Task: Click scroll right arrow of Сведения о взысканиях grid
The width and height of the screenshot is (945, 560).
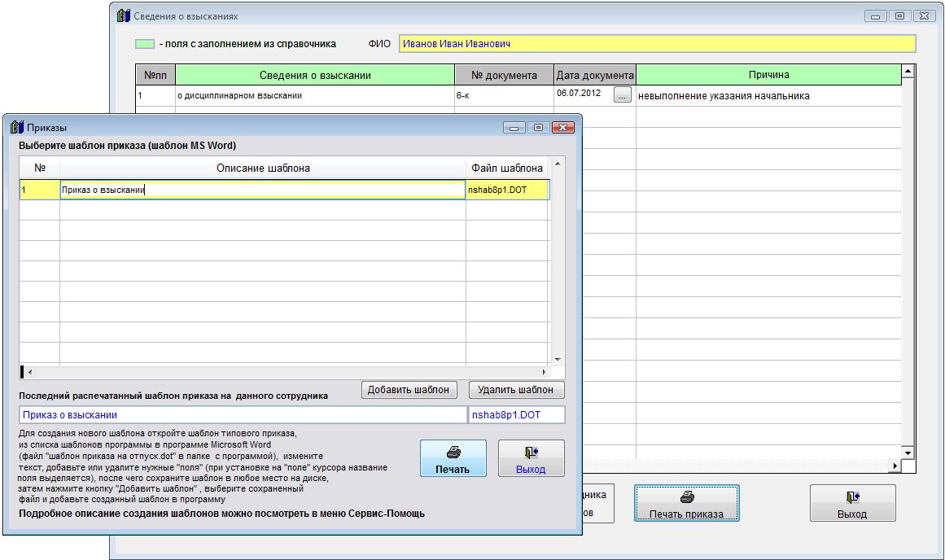Action: 895,466
